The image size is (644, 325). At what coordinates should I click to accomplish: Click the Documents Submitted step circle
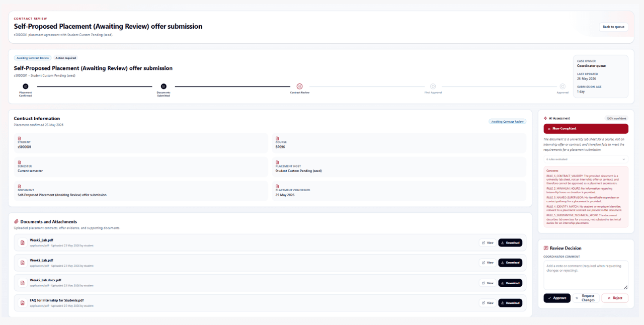click(x=164, y=87)
